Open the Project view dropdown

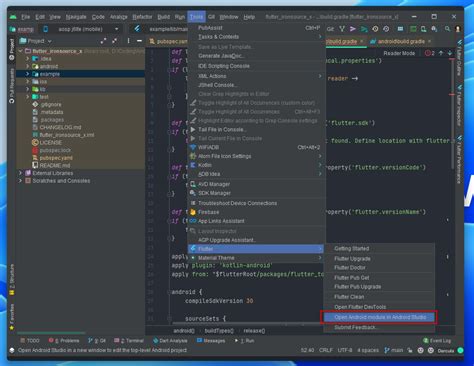[36, 41]
